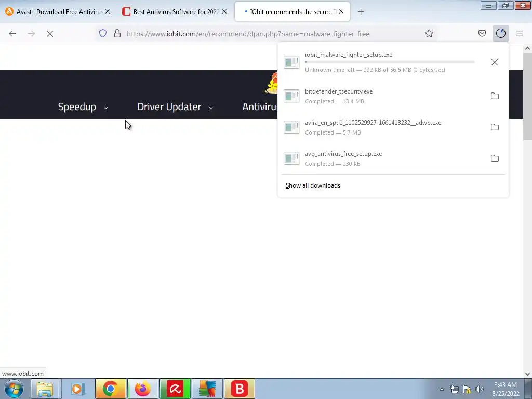The height and width of the screenshot is (399, 532).
Task: Open Google Chrome from taskbar
Action: [110, 389]
